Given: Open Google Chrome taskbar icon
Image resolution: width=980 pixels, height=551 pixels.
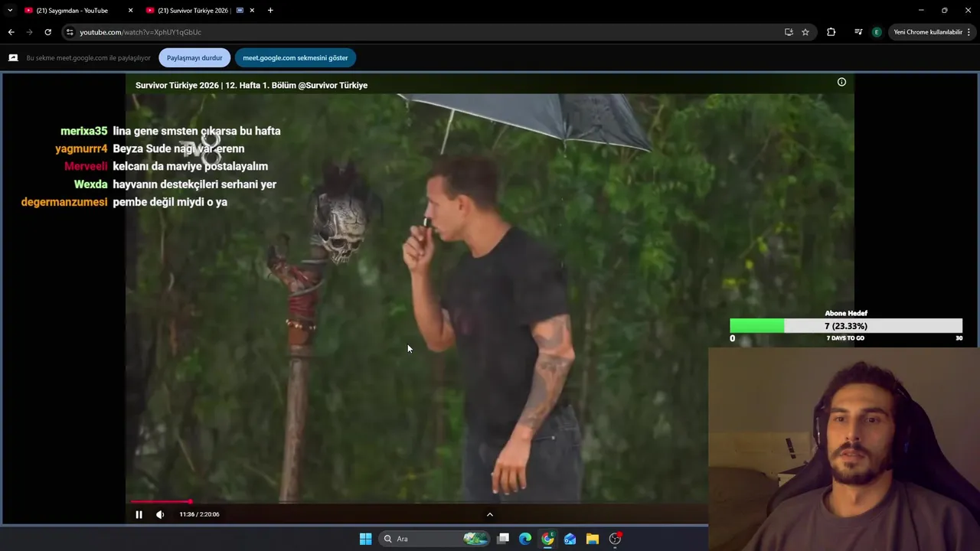Looking at the screenshot, I should (547, 539).
